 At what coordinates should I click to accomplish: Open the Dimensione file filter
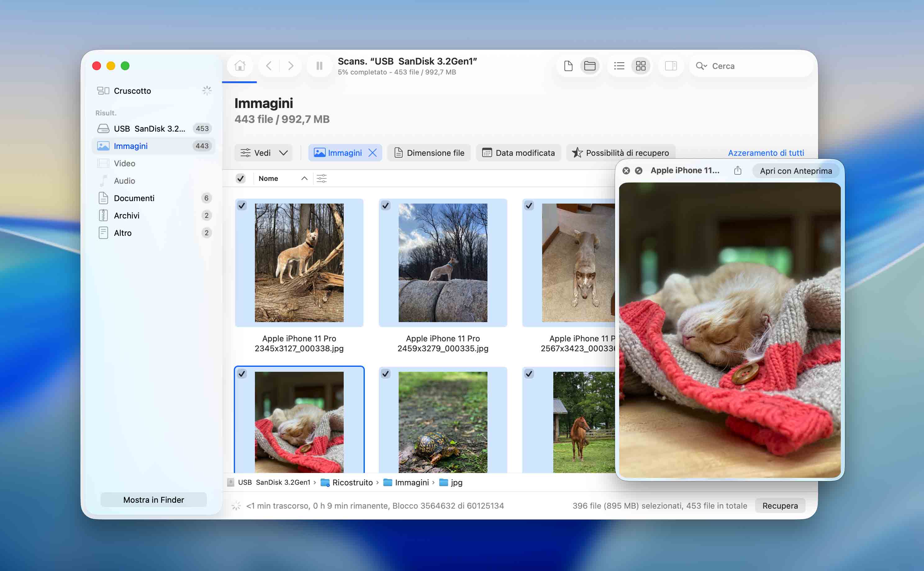point(429,153)
